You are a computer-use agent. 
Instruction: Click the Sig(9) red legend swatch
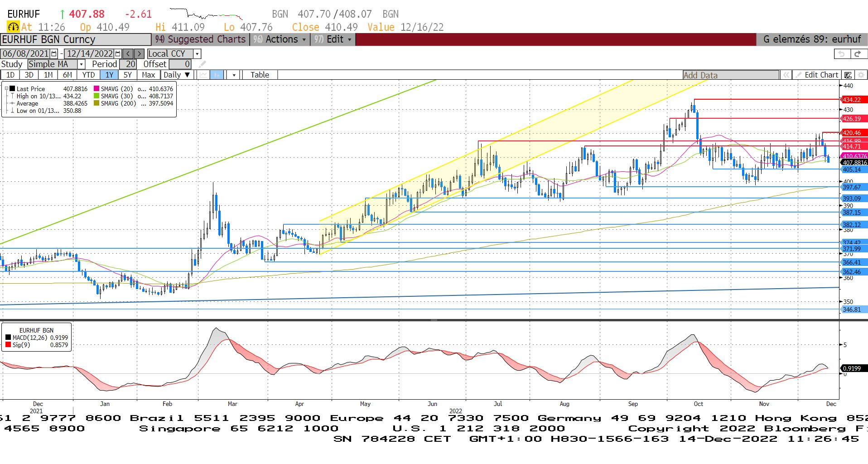point(8,345)
